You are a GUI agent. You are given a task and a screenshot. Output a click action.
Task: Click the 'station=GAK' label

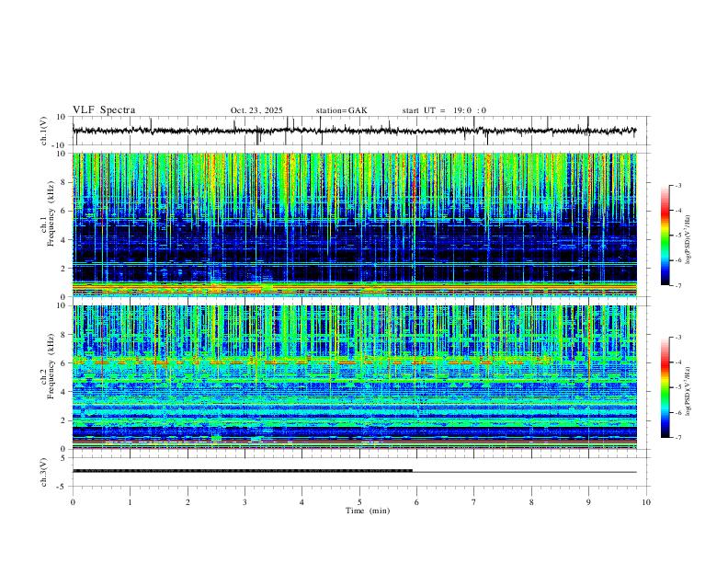(341, 110)
